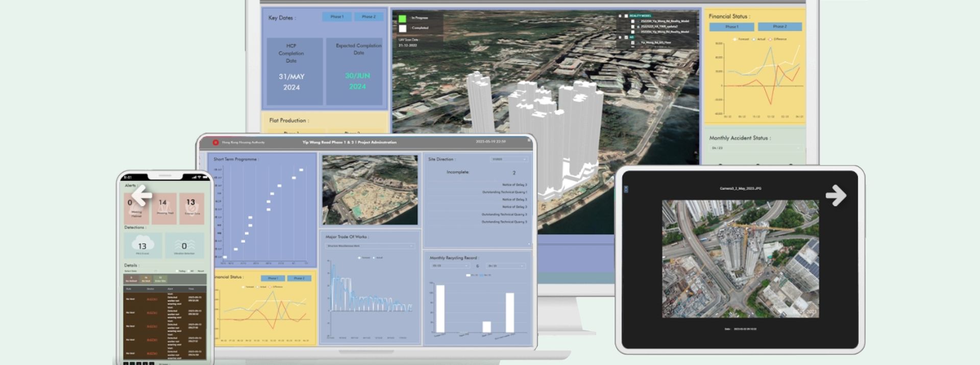Open the Camera3_2_May_2023.JPG aerial photo on tablet

[x=740, y=259]
